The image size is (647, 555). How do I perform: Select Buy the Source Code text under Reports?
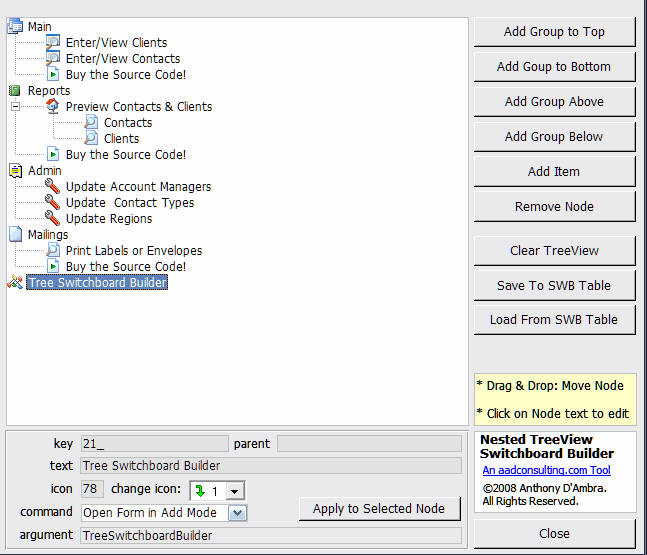tap(126, 155)
